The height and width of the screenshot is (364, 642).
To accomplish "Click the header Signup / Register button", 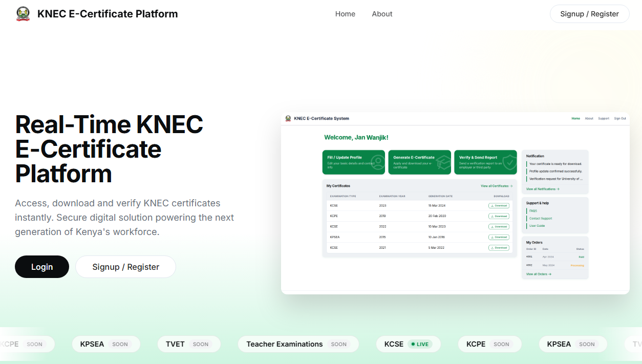I will click(x=590, y=14).
